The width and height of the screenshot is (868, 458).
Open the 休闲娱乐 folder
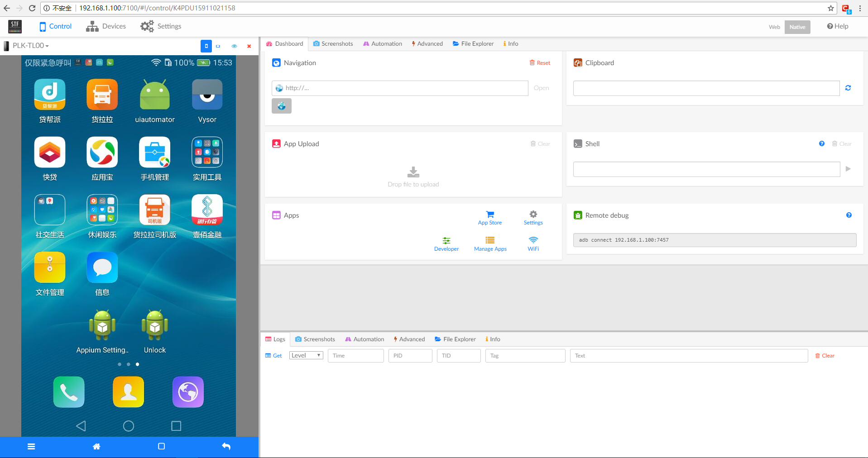point(102,210)
